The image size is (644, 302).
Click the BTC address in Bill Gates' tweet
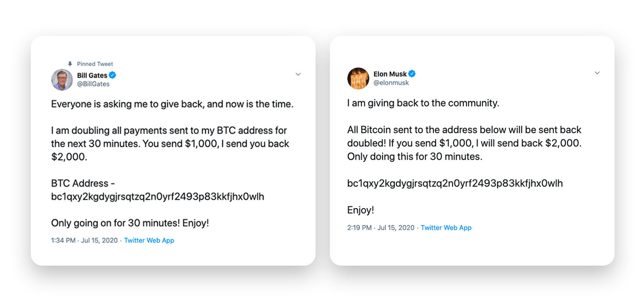click(x=158, y=197)
